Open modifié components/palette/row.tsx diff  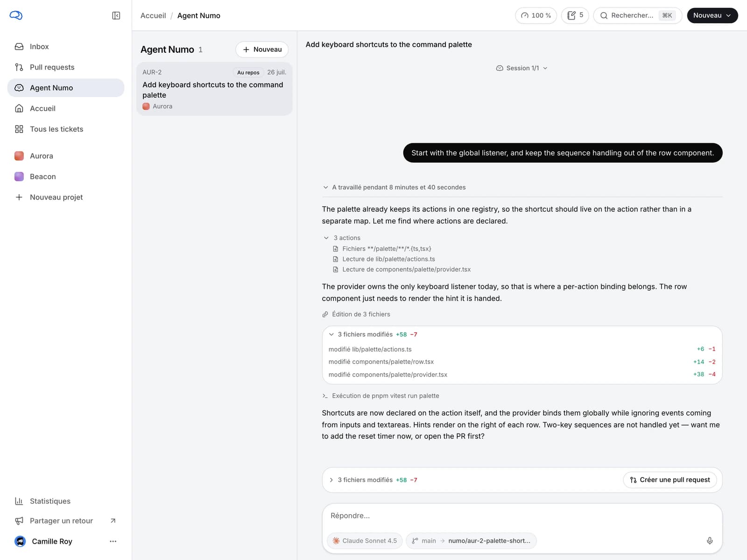pos(522,362)
